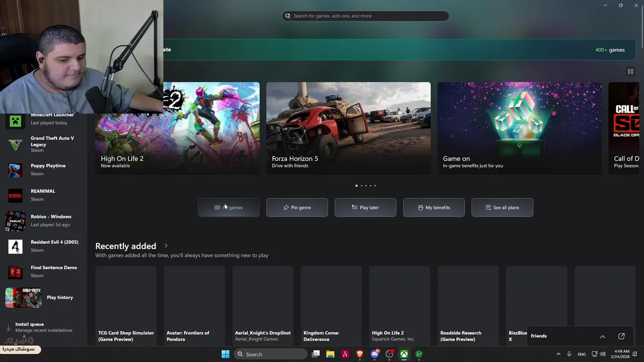Click See all plans
Viewport: 644px width, 362px height.
click(x=502, y=208)
